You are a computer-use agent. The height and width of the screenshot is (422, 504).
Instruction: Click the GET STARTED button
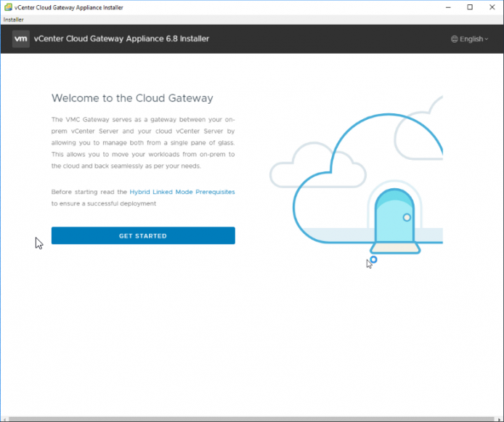[x=143, y=235]
